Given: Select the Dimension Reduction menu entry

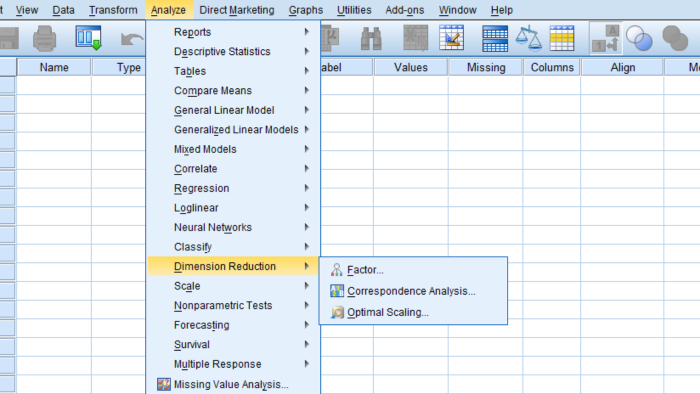Looking at the screenshot, I should click(x=233, y=266).
